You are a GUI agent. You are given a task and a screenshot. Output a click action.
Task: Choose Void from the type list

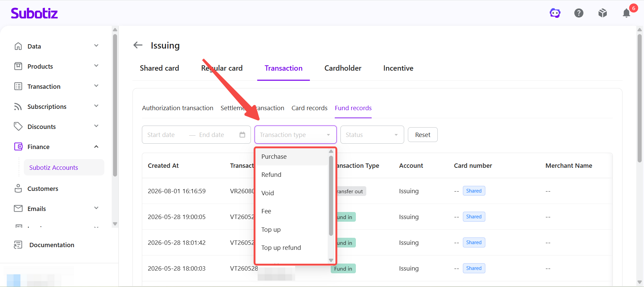pos(291,193)
